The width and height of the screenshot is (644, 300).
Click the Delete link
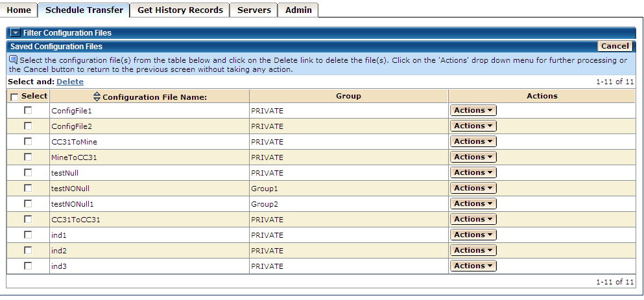pos(70,82)
